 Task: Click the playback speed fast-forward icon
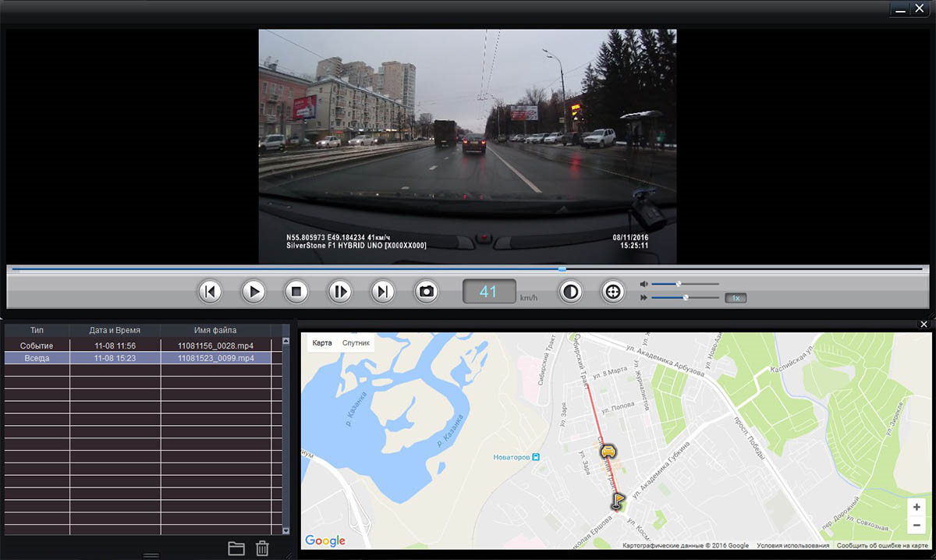pos(643,297)
